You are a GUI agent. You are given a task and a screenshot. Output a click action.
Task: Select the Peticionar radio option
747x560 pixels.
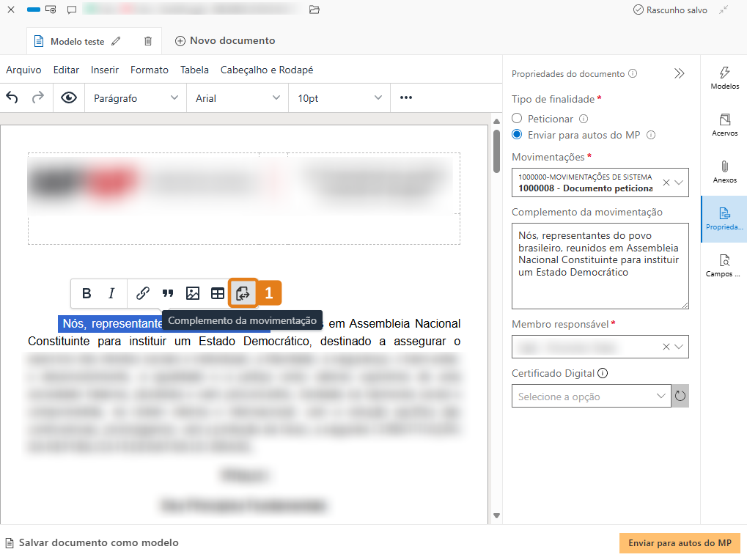517,119
